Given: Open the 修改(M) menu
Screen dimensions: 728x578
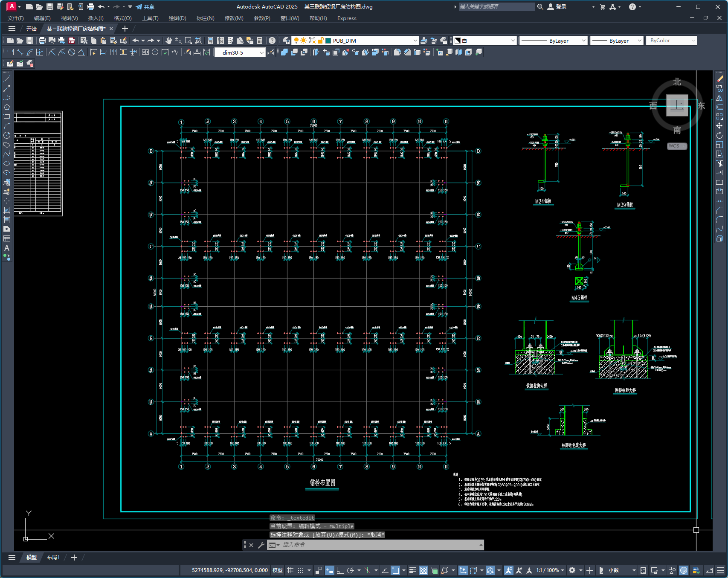Looking at the screenshot, I should point(234,18).
